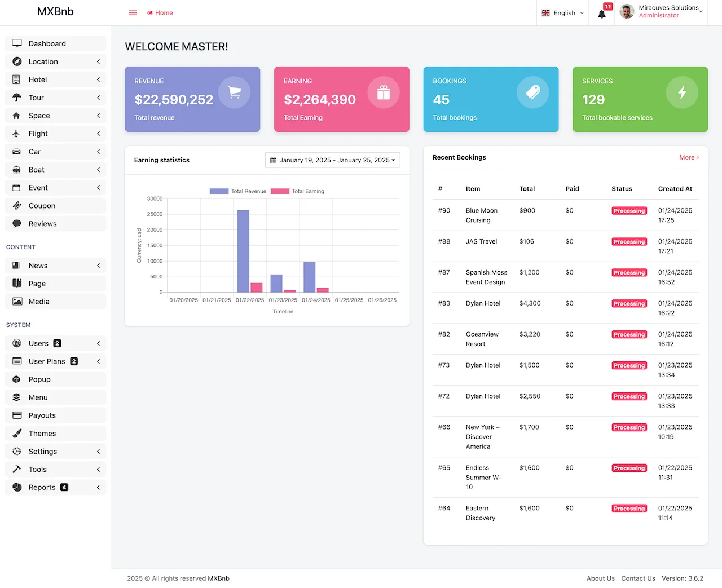Viewport: 722px width, 588px height.
Task: Click the tag icon on Bookings card
Action: click(x=532, y=92)
